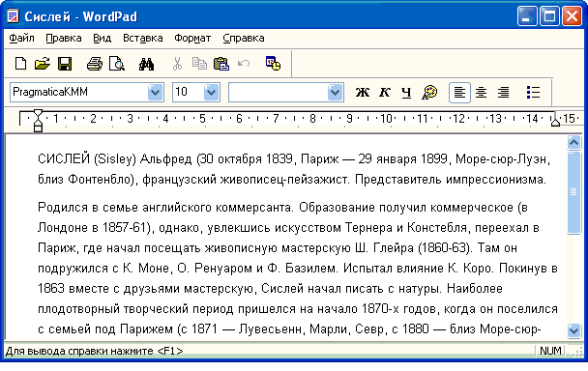
Task: Click the window resize grip corner
Action: click(576, 352)
